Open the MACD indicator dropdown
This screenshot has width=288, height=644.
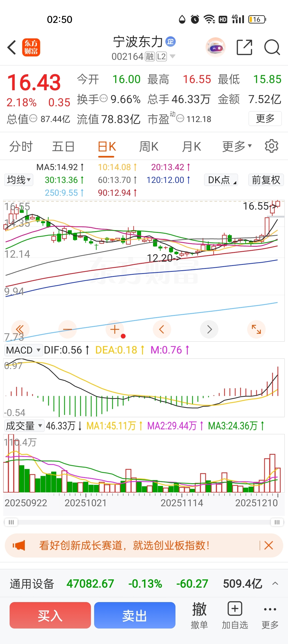pos(23,350)
